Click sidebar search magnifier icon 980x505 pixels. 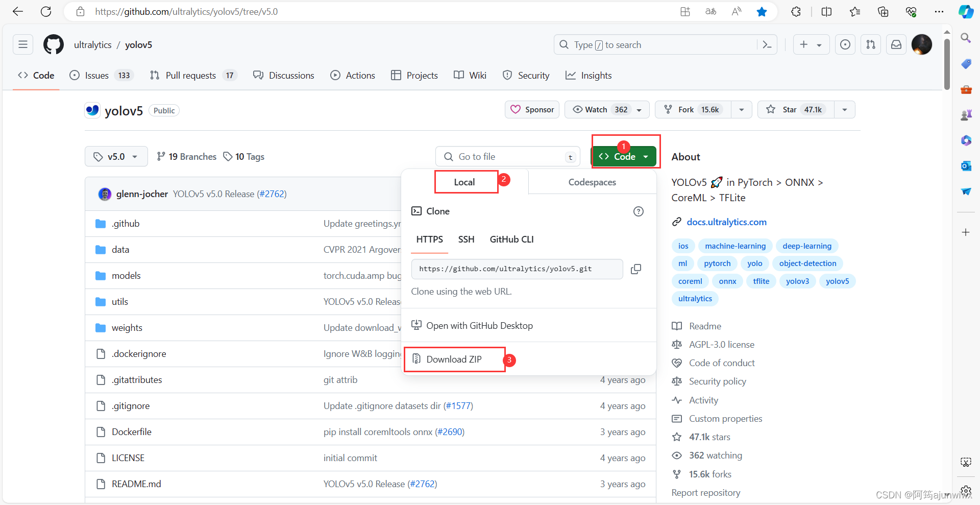click(x=966, y=38)
